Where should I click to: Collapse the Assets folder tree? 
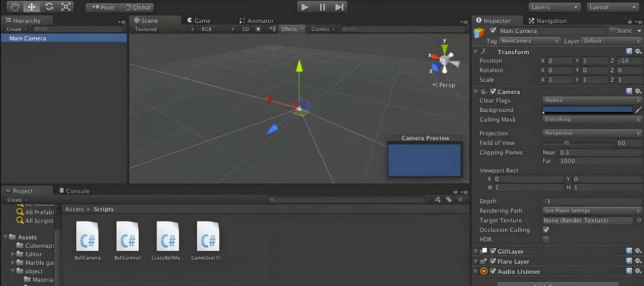click(x=5, y=237)
